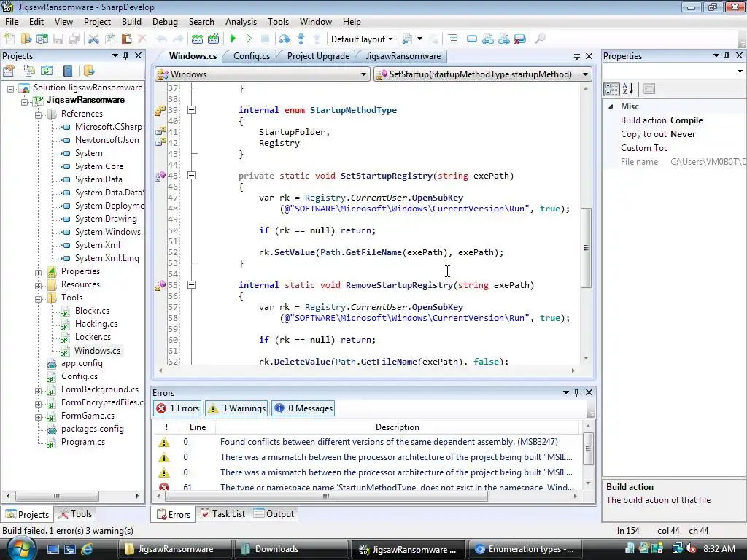The height and width of the screenshot is (560, 747).
Task: Click the Open File toolbar icon
Action: [x=26, y=39]
